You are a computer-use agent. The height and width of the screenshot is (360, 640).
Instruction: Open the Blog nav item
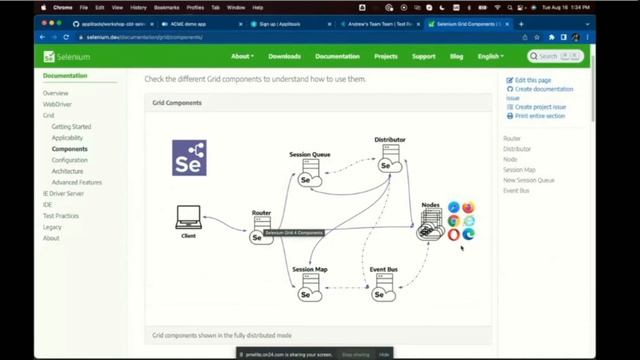pos(456,56)
